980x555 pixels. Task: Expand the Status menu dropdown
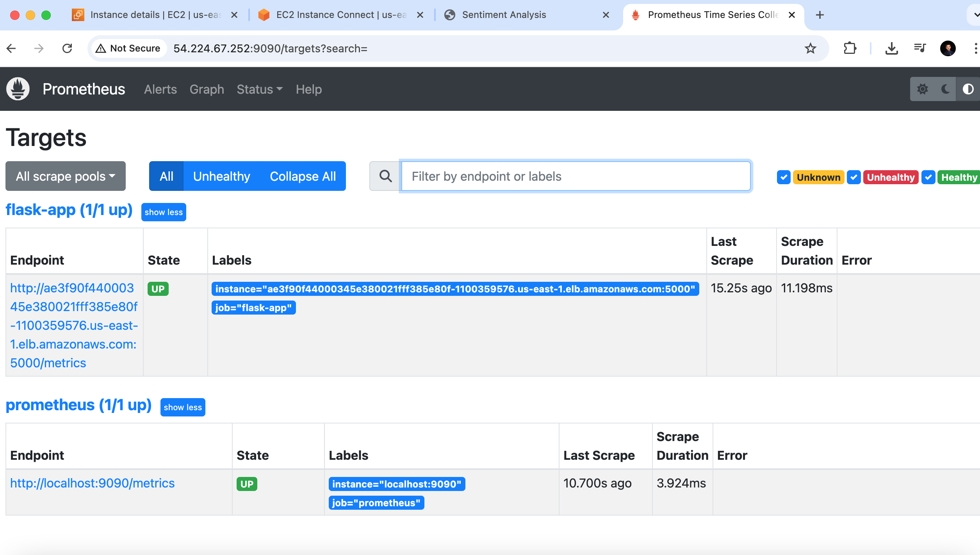click(x=260, y=89)
